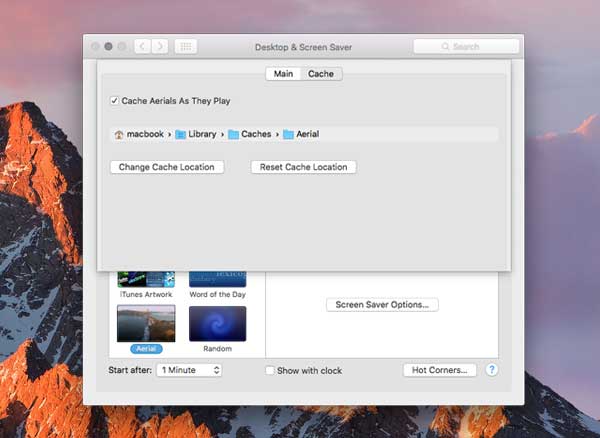Screen dimensions: 600x438
Task: Toggle Cache Aerials As They Play
Action: click(114, 101)
